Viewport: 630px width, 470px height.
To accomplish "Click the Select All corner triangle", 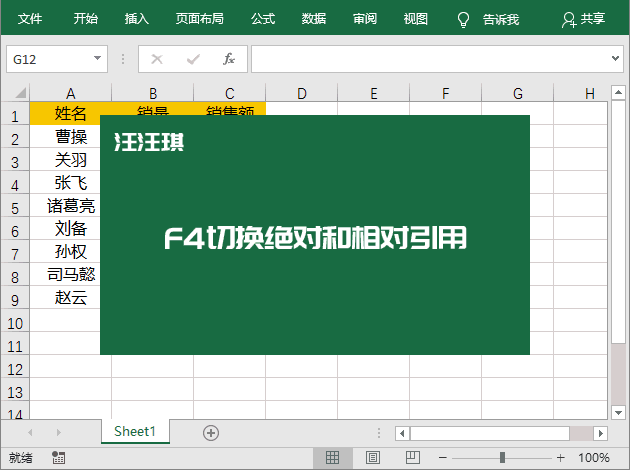I will tap(20, 93).
